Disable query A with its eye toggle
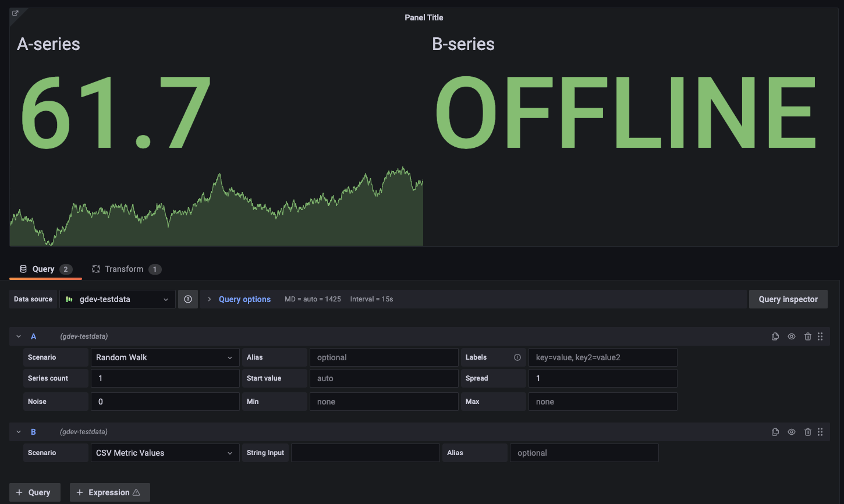The image size is (844, 504). [x=791, y=336]
